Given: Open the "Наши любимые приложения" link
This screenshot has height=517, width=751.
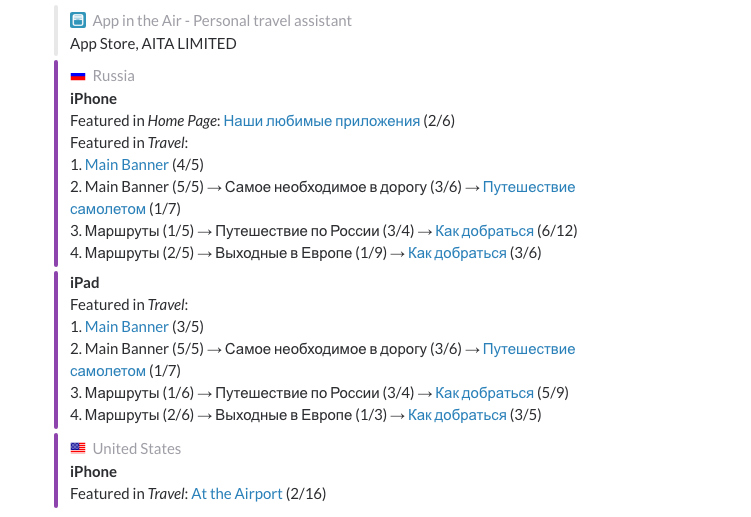Looking at the screenshot, I should pyautogui.click(x=321, y=121).
